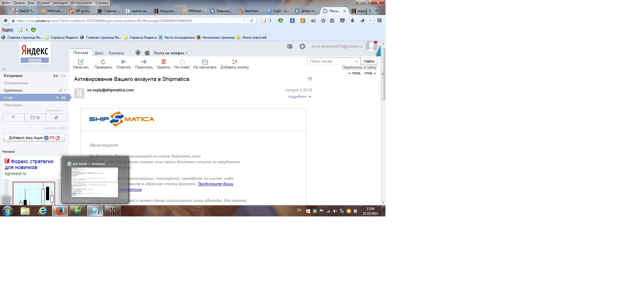Forward the message with Переслать
644x297 pixels.
144,64
